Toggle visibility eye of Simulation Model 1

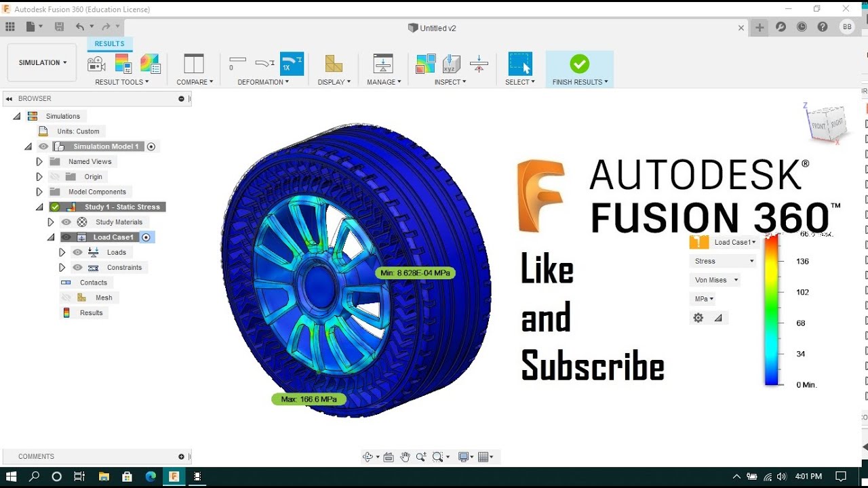[43, 146]
